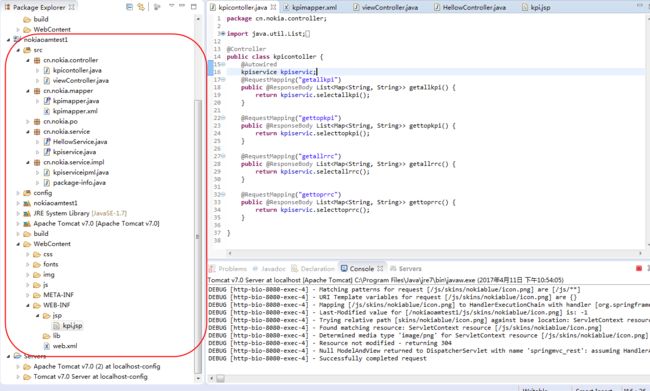Click Package Explorer vertical scrollbar thumb
Viewport: 650px width, 391px height.
[198, 236]
